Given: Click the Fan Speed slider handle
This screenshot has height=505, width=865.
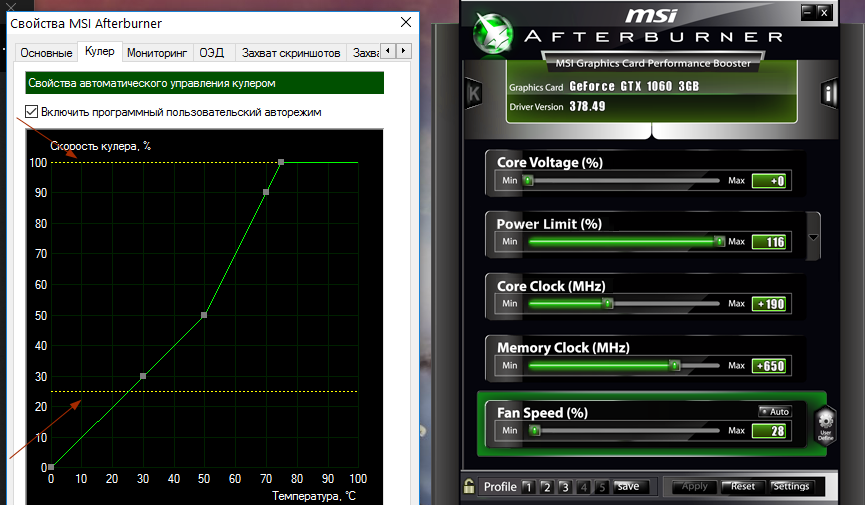Looking at the screenshot, I should 534,430.
